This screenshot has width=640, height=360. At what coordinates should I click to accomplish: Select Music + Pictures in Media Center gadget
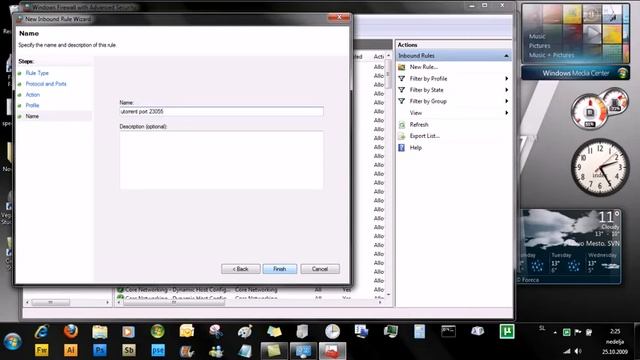coord(551,55)
